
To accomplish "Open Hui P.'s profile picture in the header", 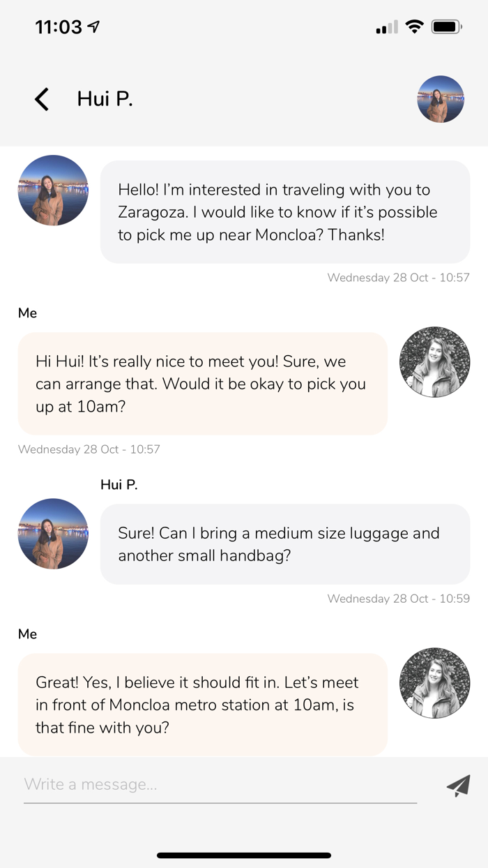I will point(441,99).
